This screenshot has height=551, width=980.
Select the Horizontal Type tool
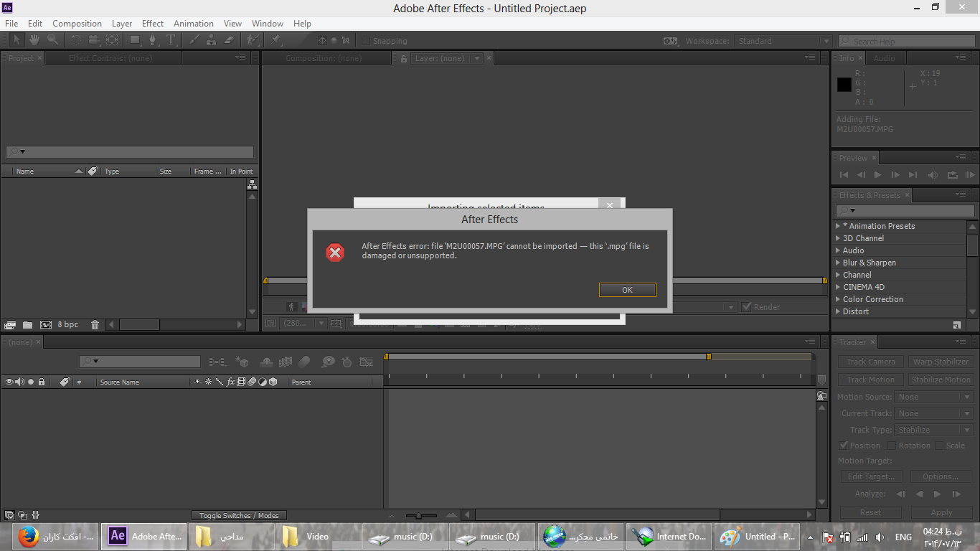pyautogui.click(x=171, y=40)
